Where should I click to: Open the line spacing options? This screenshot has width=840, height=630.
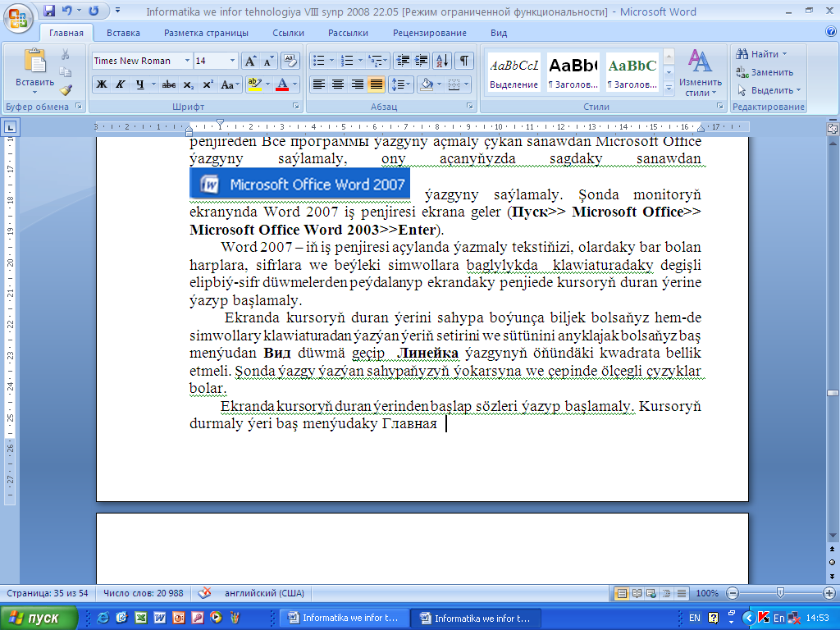coord(401,84)
